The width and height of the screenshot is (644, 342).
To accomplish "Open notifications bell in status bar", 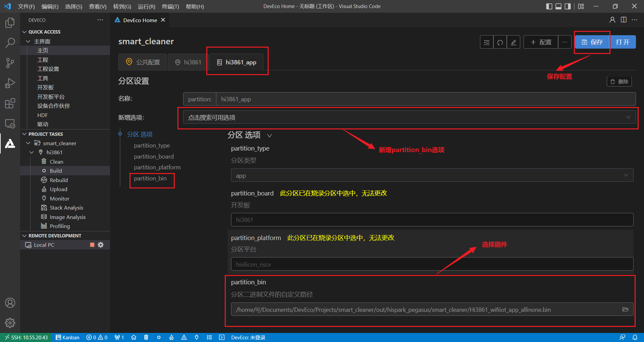I will (635, 337).
